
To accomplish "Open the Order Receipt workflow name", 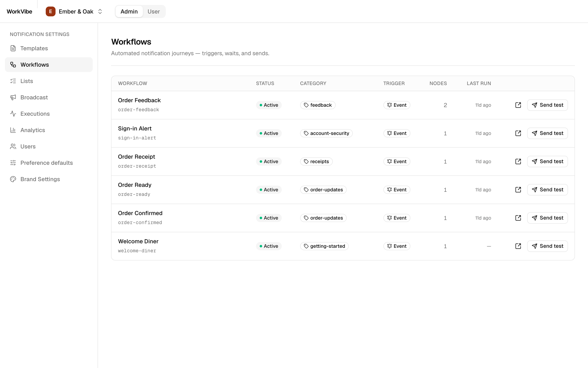I will [137, 157].
